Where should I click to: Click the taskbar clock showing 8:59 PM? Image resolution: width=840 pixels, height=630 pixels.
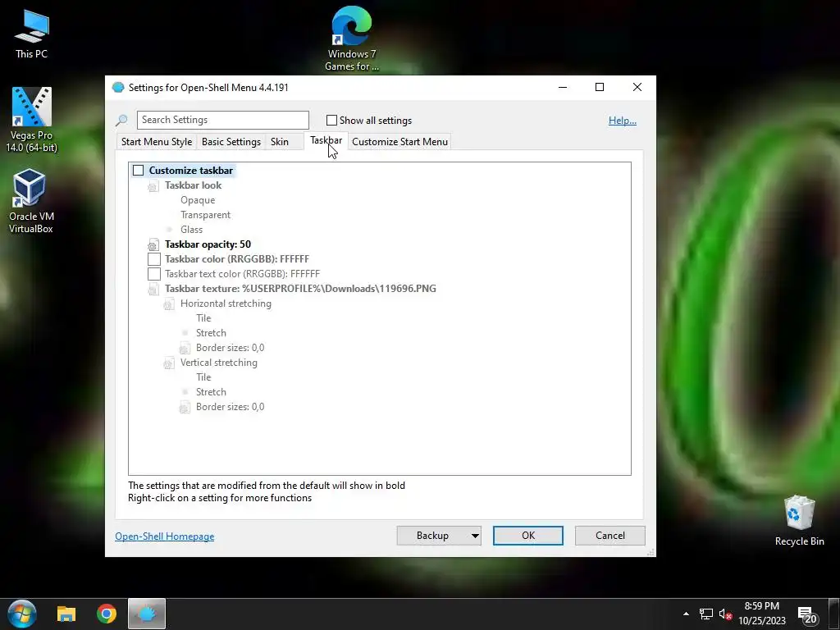click(x=762, y=614)
